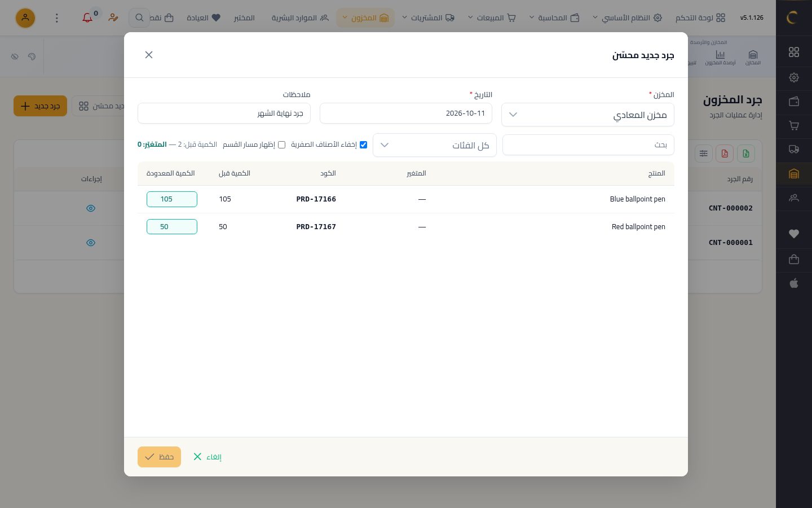Click the جرد جديد button behind the dialog
This screenshot has height=508, width=812.
41,106
